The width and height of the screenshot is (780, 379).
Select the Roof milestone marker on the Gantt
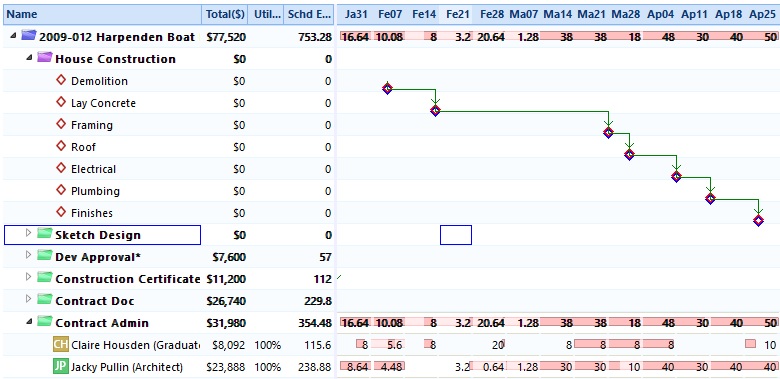coord(629,154)
